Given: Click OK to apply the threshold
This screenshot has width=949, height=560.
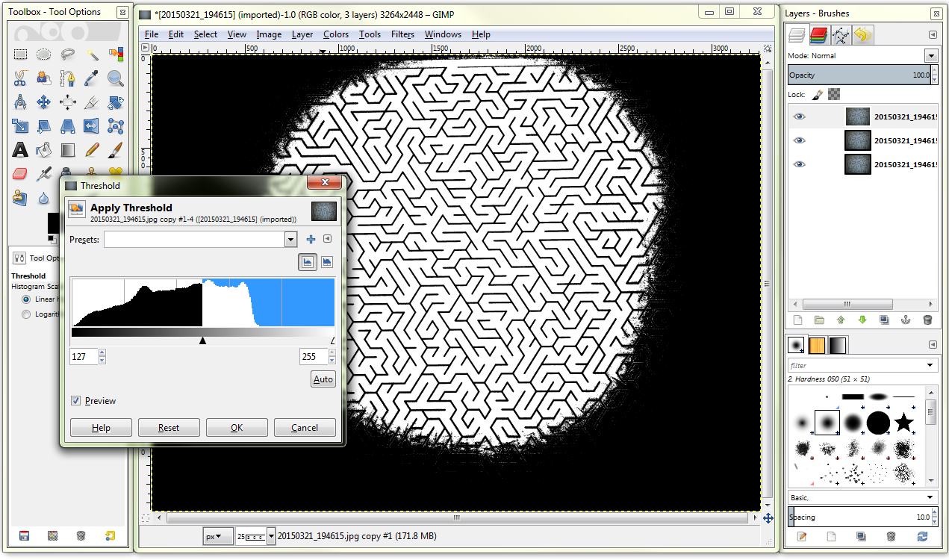Looking at the screenshot, I should point(237,427).
